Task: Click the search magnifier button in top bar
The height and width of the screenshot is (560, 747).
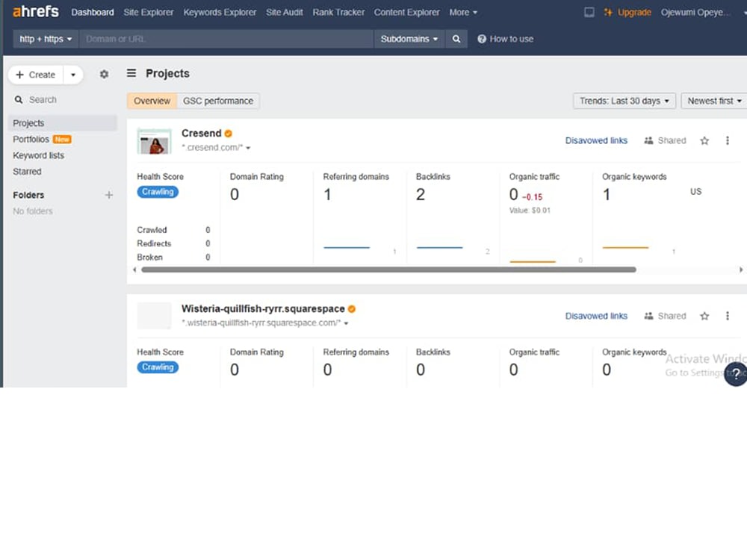Action: 456,39
